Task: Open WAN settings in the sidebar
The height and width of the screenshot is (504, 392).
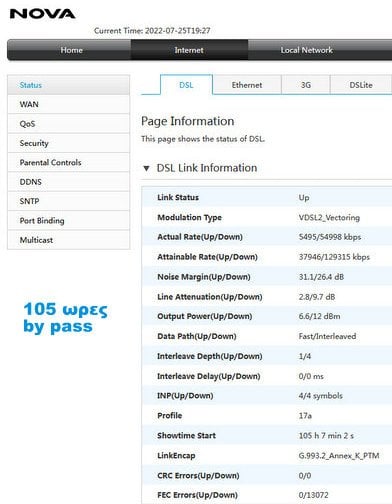Action: coord(68,104)
